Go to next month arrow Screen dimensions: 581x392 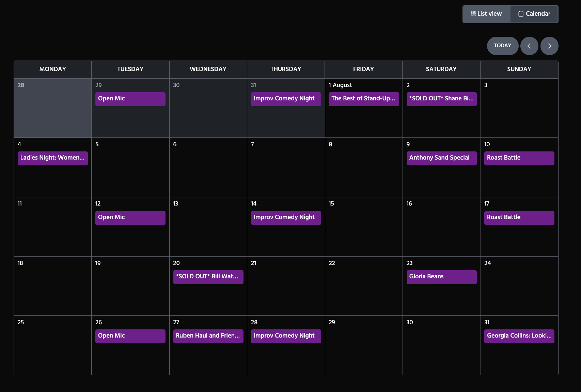(549, 46)
